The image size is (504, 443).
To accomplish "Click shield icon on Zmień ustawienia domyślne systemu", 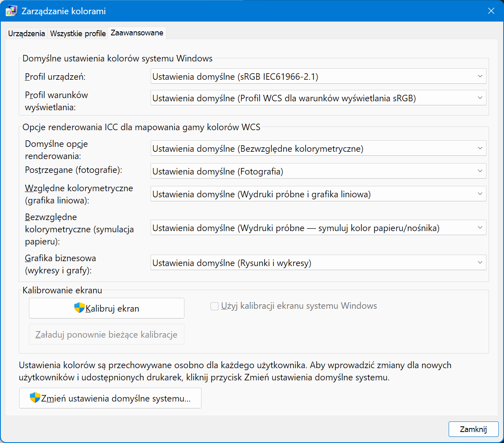I will (x=35, y=398).
